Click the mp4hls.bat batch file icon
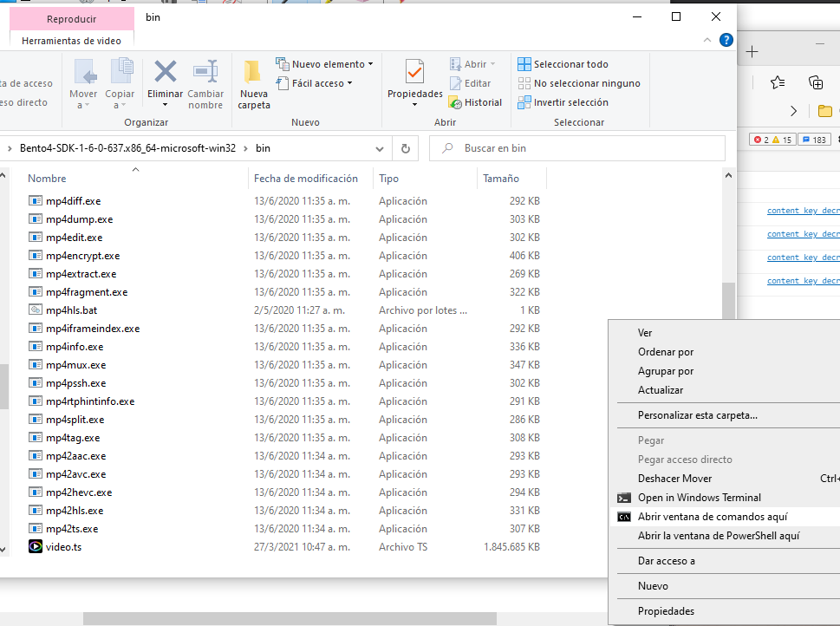This screenshot has width=840, height=626. [x=36, y=310]
